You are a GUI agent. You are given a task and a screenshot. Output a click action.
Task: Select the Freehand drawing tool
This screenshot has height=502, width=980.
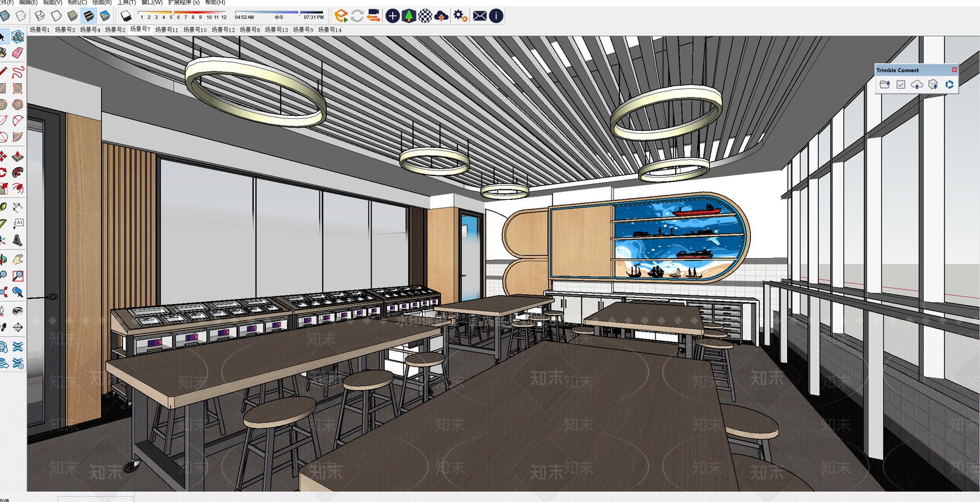[18, 72]
